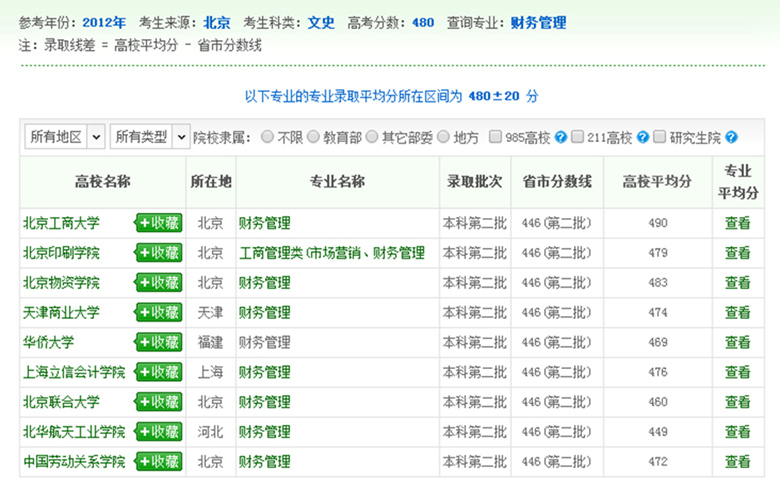
Task: Open 天津商业大学 school link
Action: point(61,312)
